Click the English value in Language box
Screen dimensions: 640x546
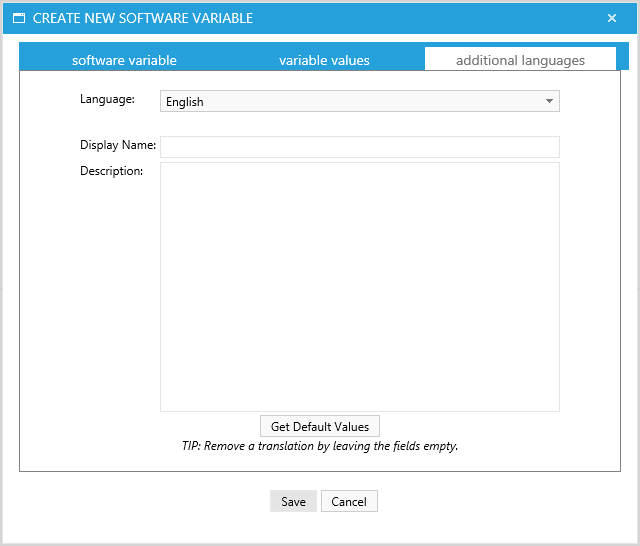pos(185,101)
